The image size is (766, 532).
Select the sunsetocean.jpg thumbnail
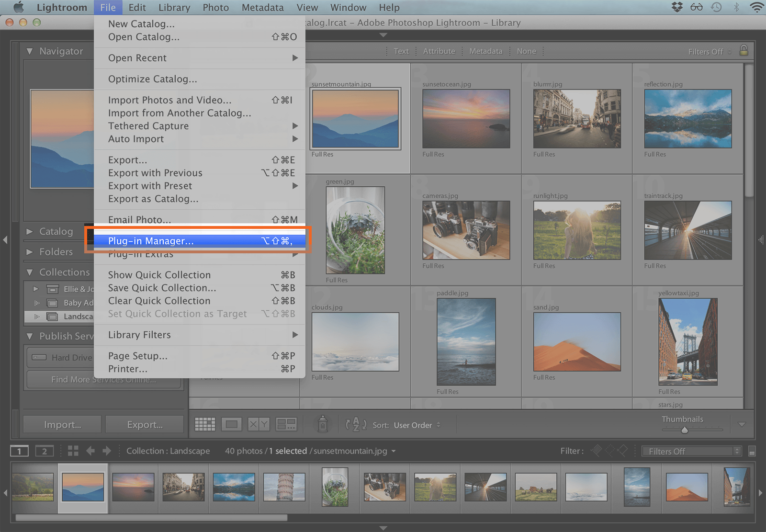point(465,118)
